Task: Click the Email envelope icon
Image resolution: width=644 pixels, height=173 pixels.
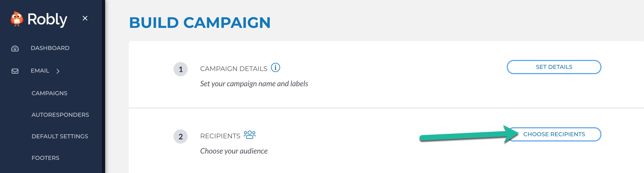Action: (15, 70)
